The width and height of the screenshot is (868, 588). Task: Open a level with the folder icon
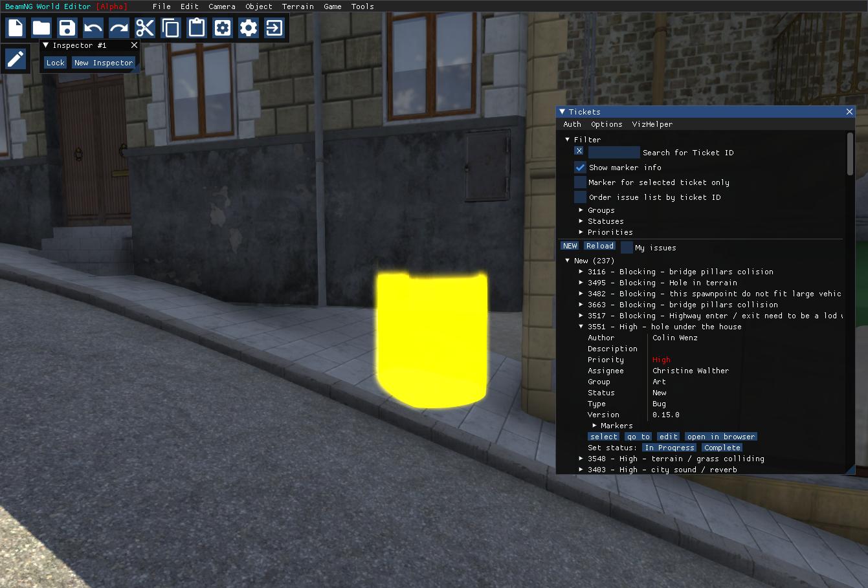[41, 28]
